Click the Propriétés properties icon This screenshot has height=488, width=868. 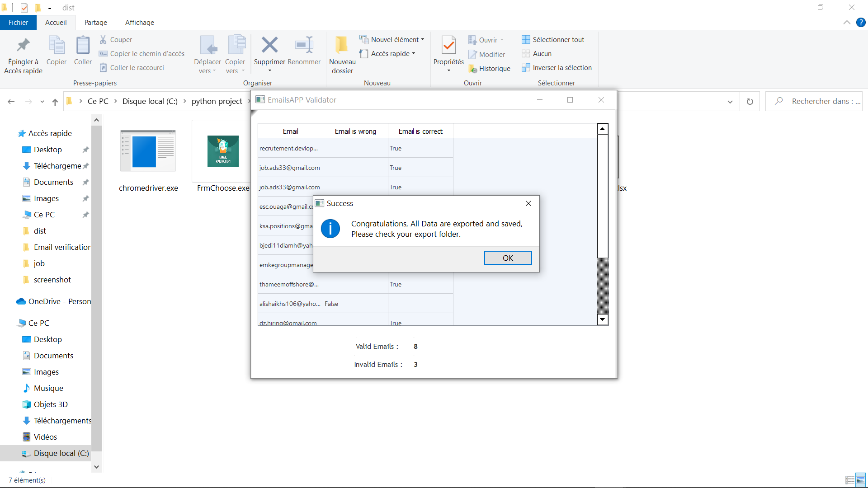click(448, 45)
